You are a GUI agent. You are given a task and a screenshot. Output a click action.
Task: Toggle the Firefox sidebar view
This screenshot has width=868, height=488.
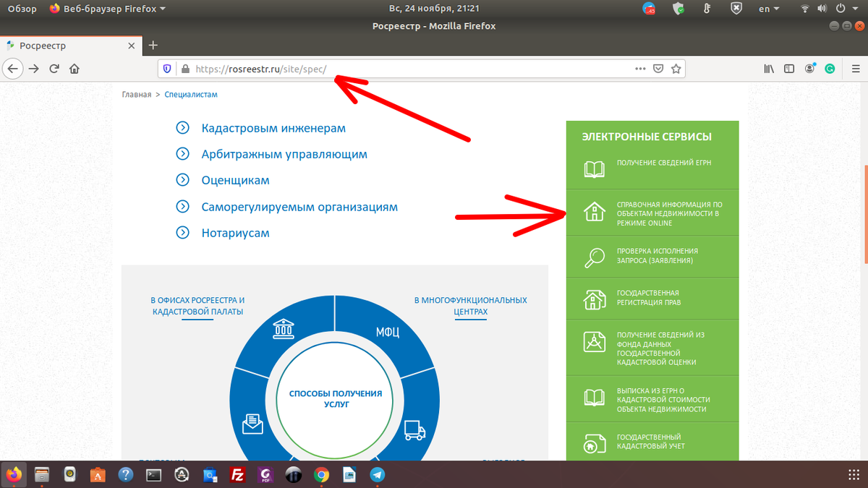pyautogui.click(x=790, y=69)
